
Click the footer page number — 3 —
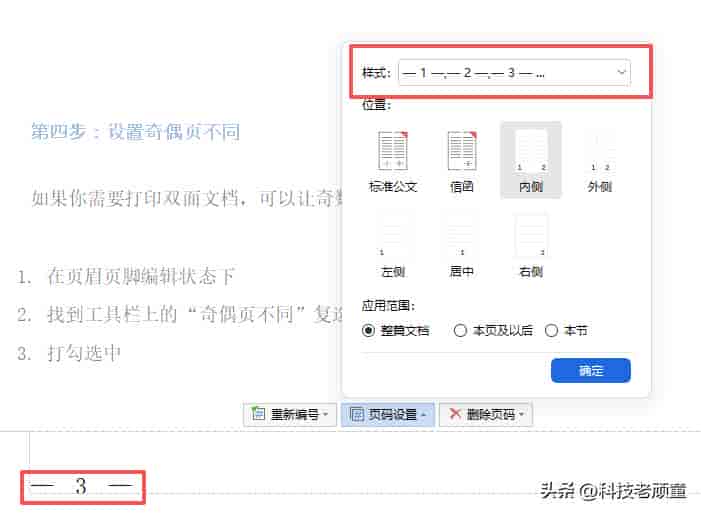pos(82,486)
